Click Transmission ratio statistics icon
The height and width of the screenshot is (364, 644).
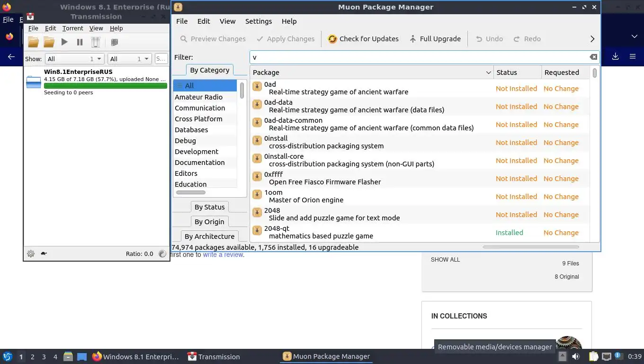click(162, 254)
